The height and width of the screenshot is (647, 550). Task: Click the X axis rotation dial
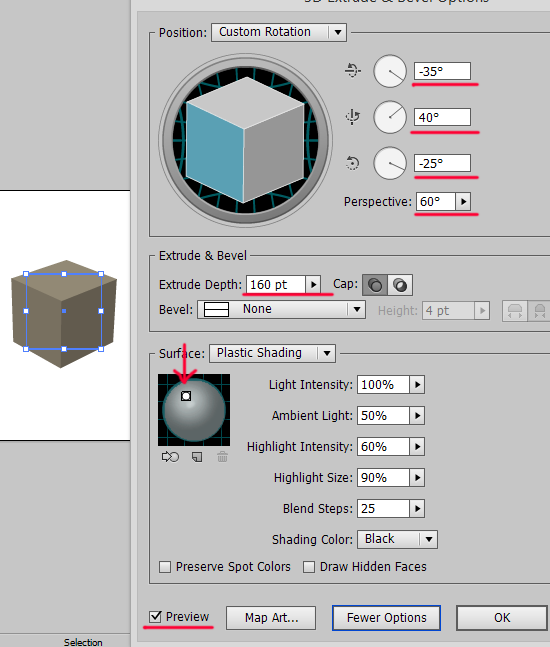click(390, 71)
